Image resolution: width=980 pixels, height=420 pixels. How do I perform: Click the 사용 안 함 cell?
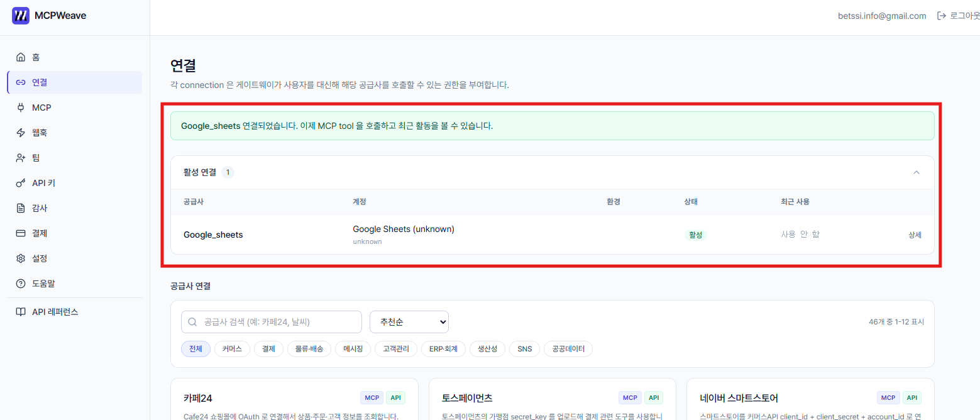800,234
